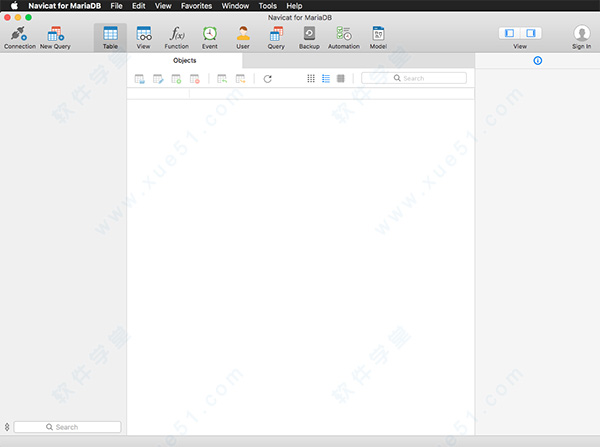Open a New Query from toolbar
The image size is (600, 447).
[55, 37]
